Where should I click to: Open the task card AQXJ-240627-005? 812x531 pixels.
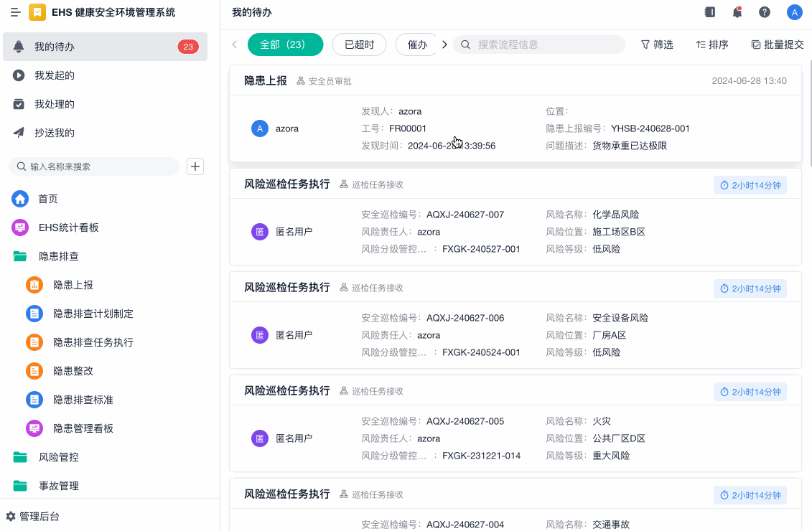tap(515, 423)
